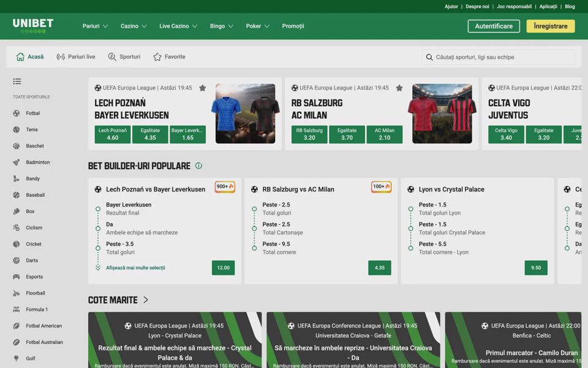
Task: Open the Fotbal sport icon in sidebar
Action: point(16,113)
